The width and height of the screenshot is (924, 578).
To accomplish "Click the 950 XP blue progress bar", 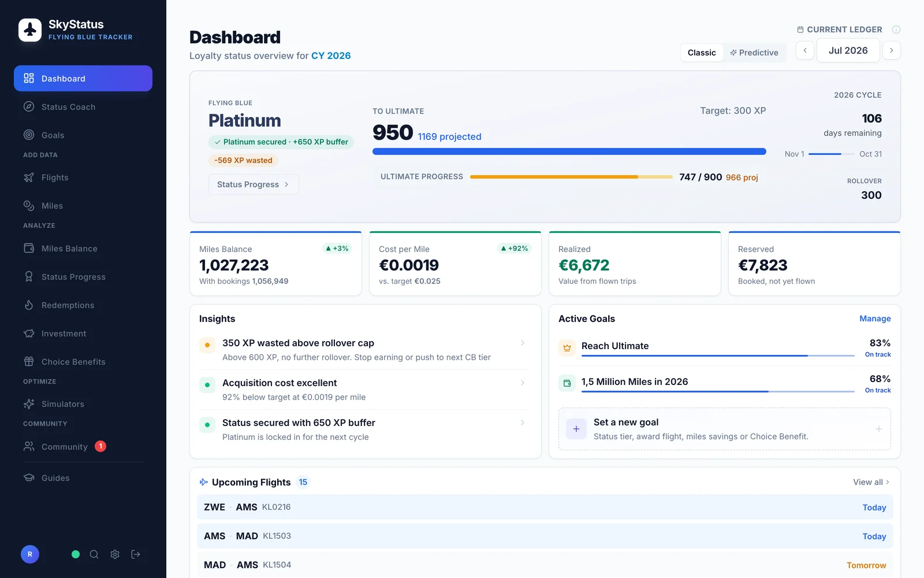I will [569, 151].
